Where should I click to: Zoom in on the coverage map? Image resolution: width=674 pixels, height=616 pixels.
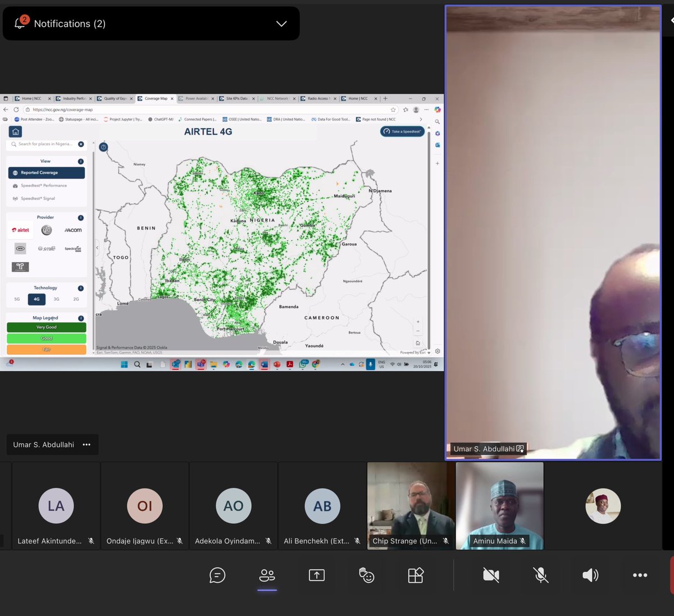coord(418,322)
